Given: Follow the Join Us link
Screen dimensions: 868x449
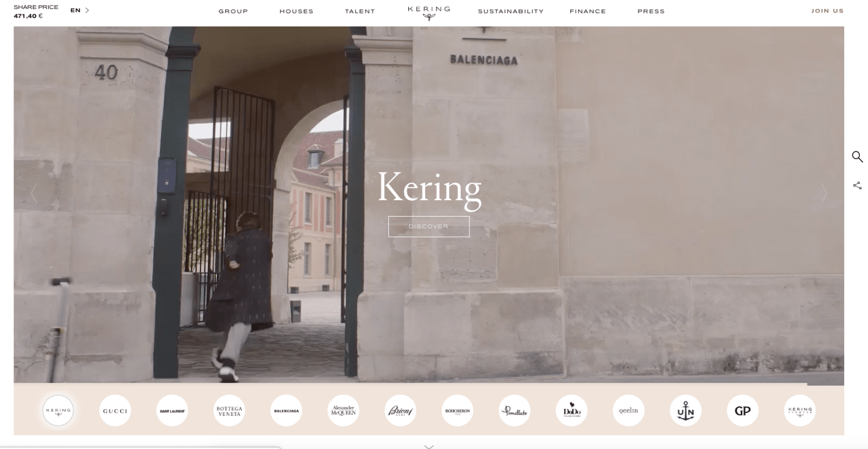Looking at the screenshot, I should click(x=827, y=11).
